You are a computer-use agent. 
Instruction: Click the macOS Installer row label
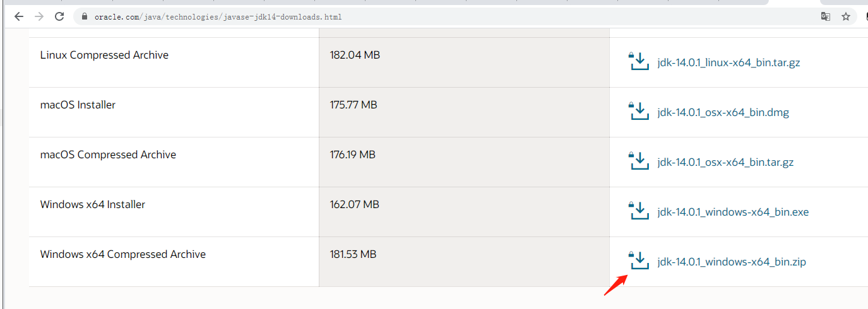pos(78,105)
